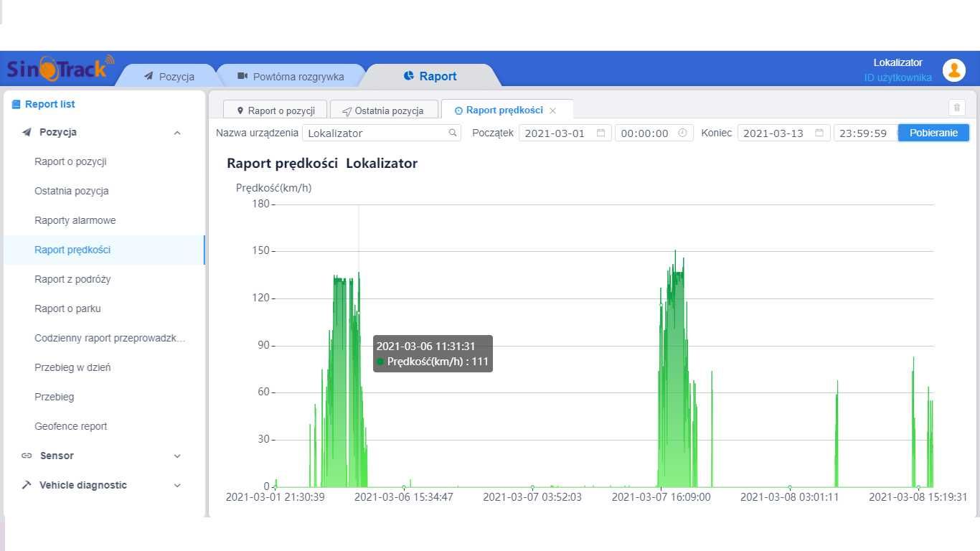Close the Raport prędkości tab
This screenshot has width=980, height=551.
[552, 110]
